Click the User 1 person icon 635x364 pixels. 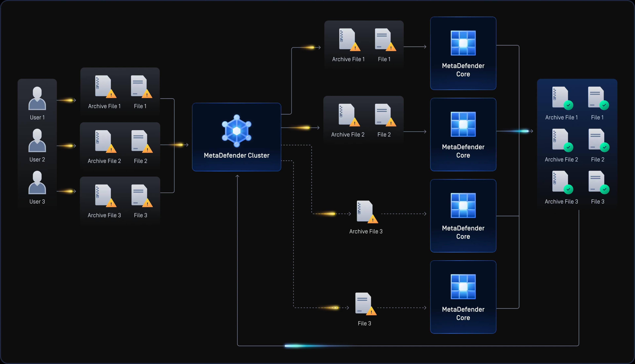[x=37, y=98]
